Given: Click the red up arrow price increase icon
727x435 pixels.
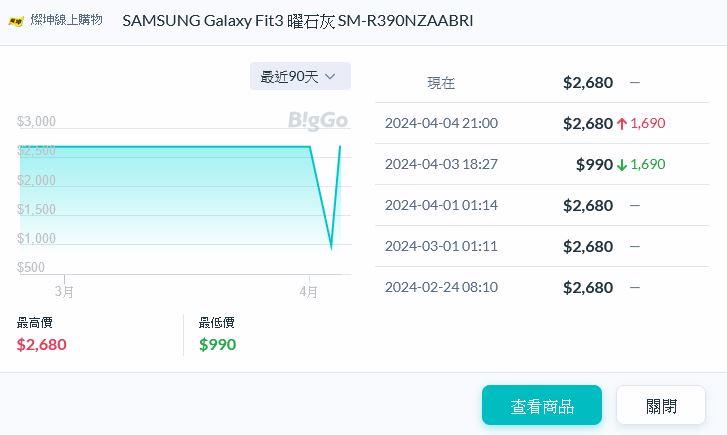Looking at the screenshot, I should [x=622, y=124].
